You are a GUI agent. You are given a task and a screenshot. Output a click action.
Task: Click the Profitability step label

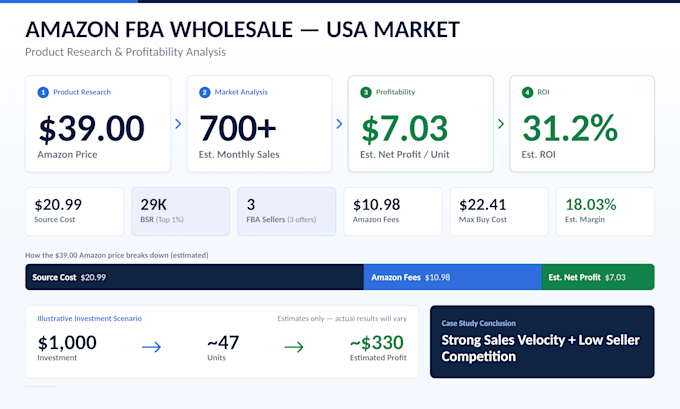[396, 92]
